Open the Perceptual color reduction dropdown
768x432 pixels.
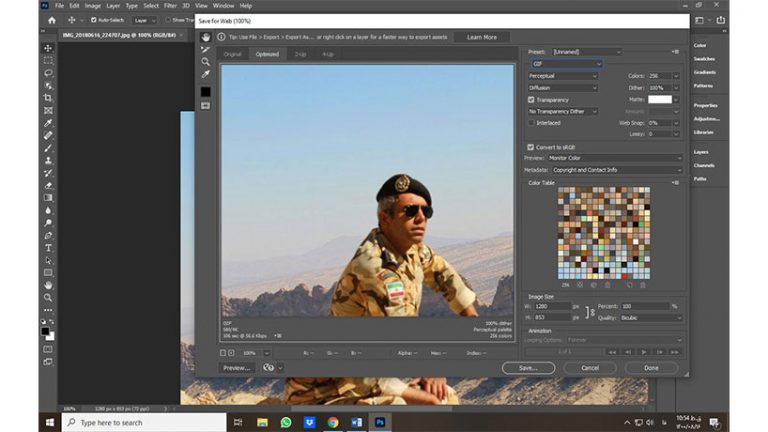tap(563, 76)
